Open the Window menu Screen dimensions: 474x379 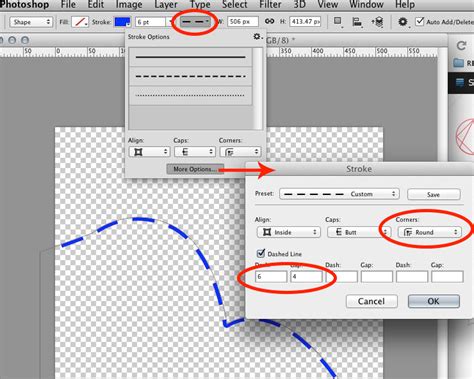(366, 5)
